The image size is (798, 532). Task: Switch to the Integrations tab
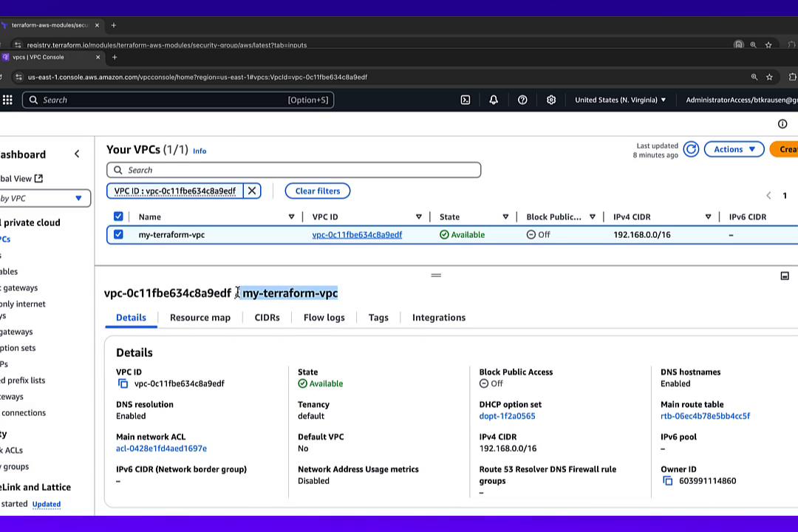point(439,317)
